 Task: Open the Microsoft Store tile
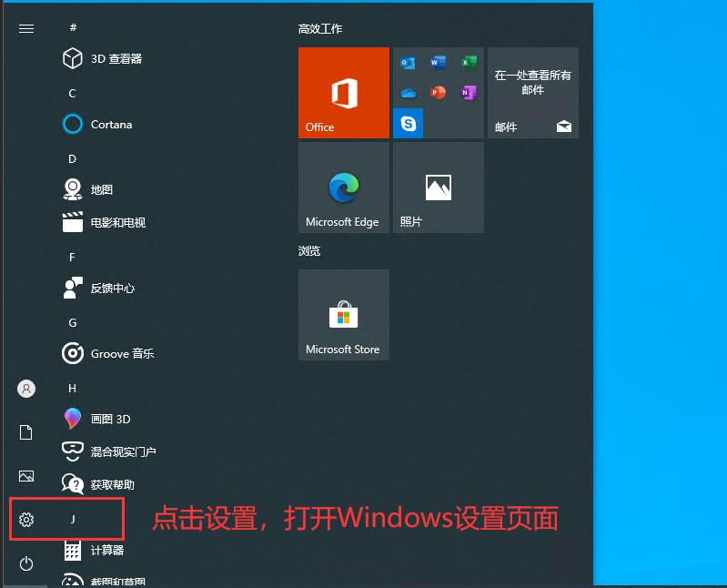[344, 315]
